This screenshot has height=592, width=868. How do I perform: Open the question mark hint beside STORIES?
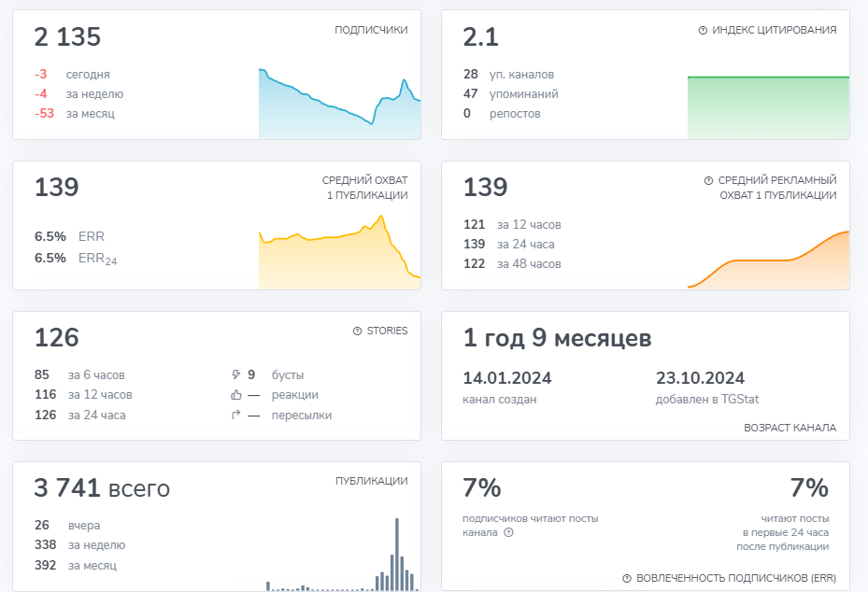357,331
